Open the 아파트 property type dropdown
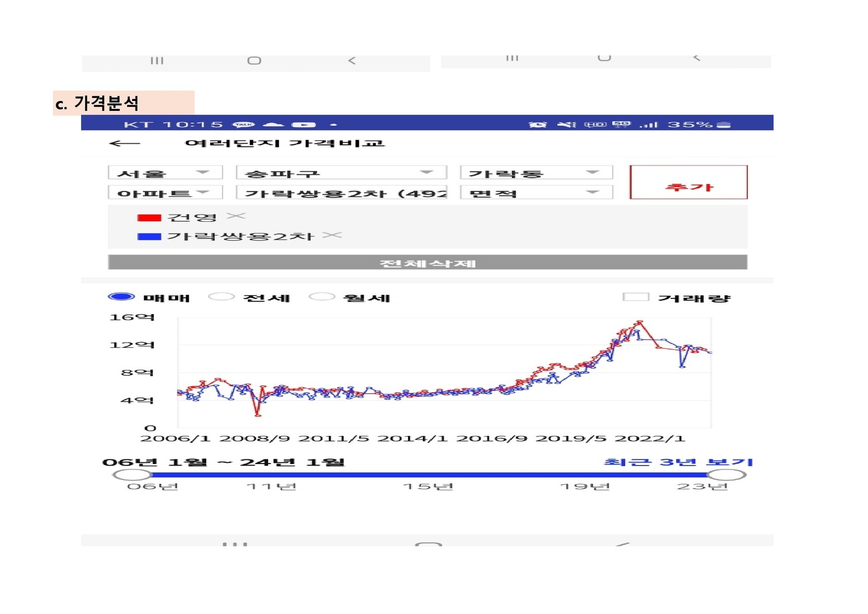The height and width of the screenshot is (614, 868). coord(165,192)
